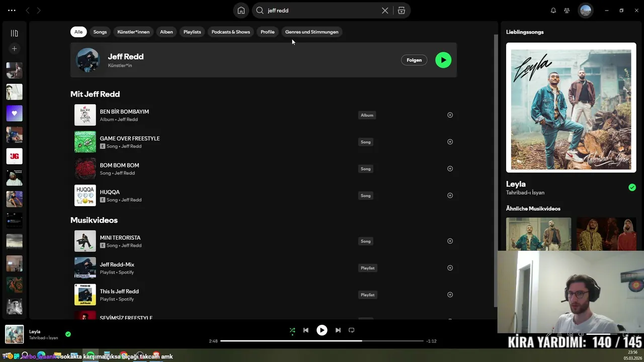Add Jeff Redd-Mix playlist to library

450,268
